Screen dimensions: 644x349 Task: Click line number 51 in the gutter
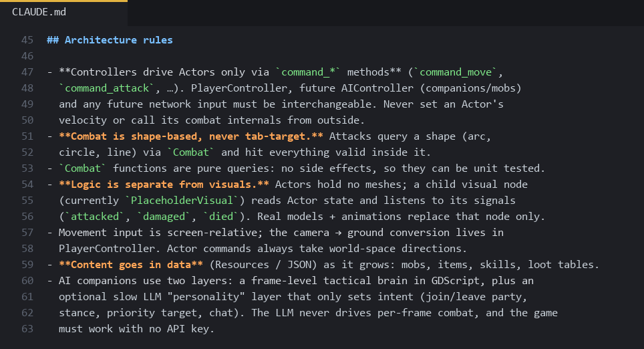coord(27,136)
